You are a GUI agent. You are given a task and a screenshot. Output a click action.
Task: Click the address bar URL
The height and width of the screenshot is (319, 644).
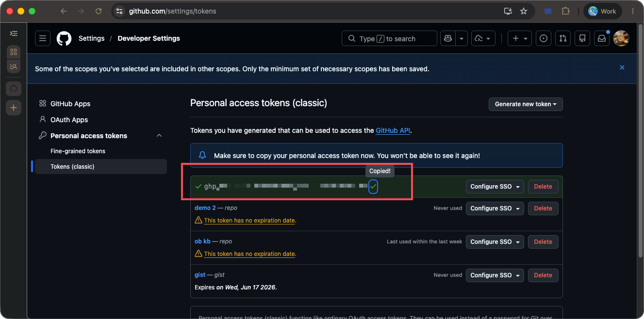pyautogui.click(x=173, y=11)
